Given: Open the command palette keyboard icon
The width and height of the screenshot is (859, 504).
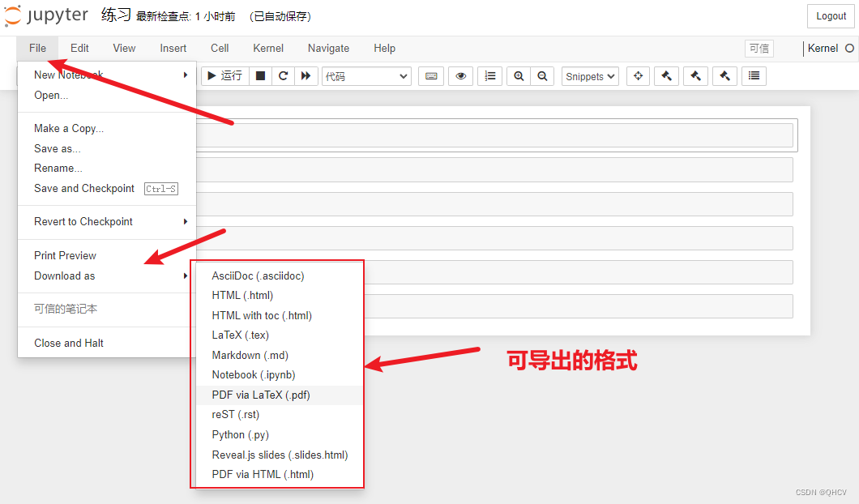Looking at the screenshot, I should click(431, 76).
